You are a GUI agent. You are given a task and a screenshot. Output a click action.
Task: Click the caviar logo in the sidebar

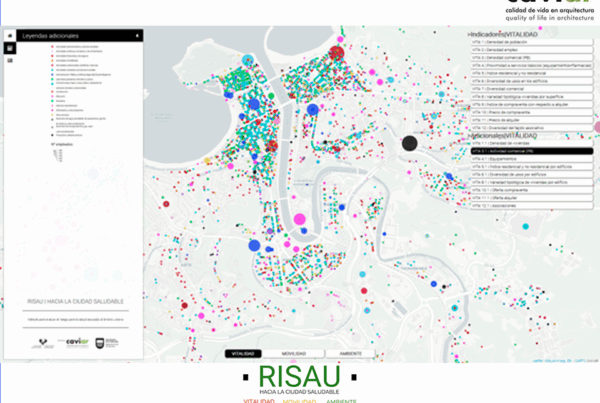(x=77, y=342)
